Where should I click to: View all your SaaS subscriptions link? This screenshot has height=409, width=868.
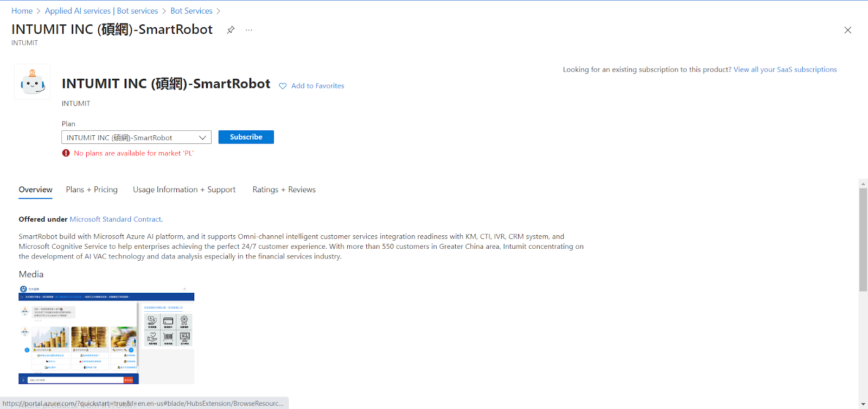[785, 70]
